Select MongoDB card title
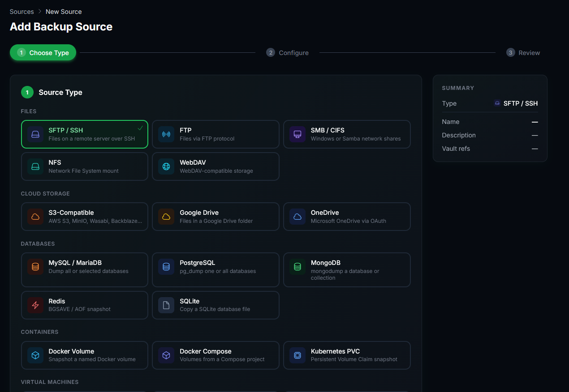This screenshot has height=392, width=569. 326,263
